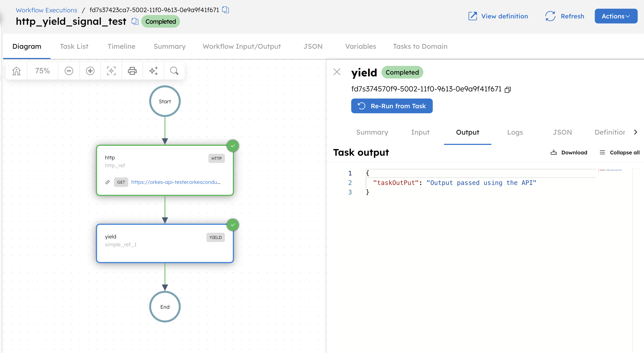
Task: Copy the workflow name http_yield_signal_test
Action: point(135,21)
